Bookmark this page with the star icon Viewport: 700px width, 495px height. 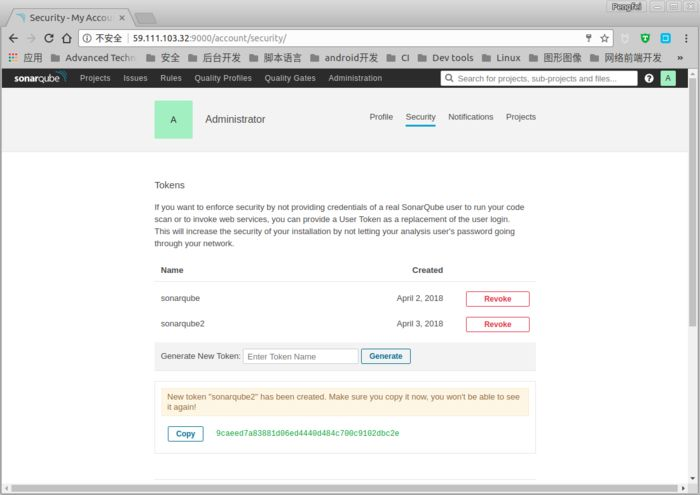(604, 38)
